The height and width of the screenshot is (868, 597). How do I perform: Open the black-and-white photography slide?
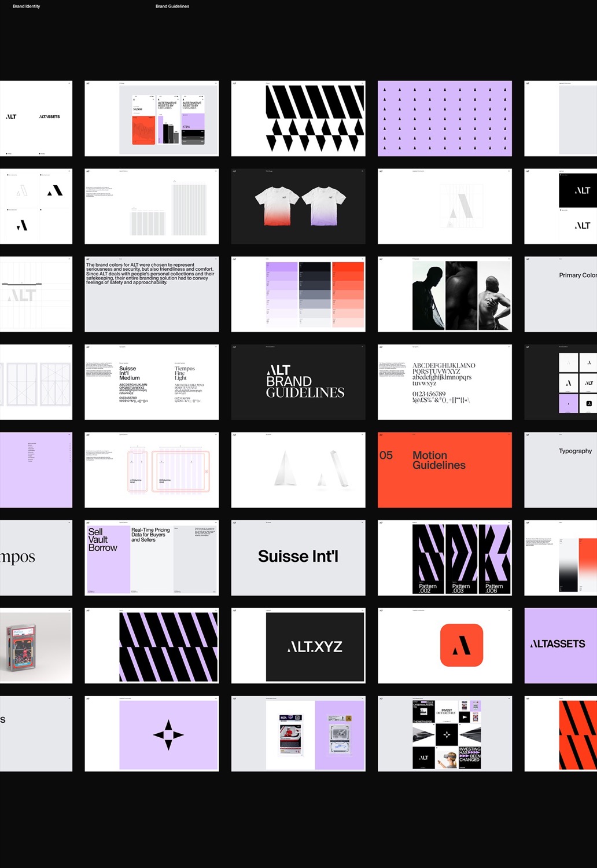tap(444, 295)
